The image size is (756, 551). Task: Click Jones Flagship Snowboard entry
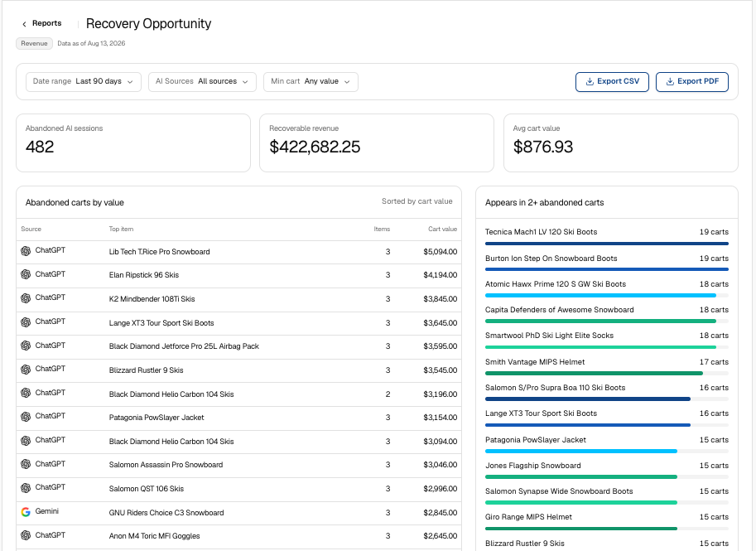point(532,466)
